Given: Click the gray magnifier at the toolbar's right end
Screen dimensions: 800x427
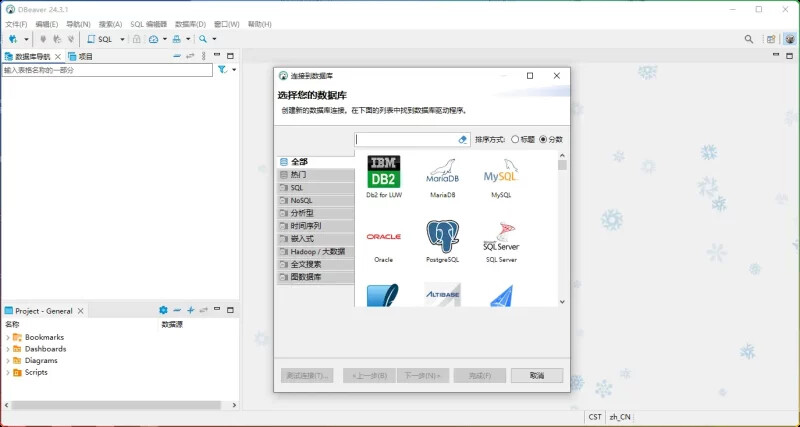Looking at the screenshot, I should 748,39.
